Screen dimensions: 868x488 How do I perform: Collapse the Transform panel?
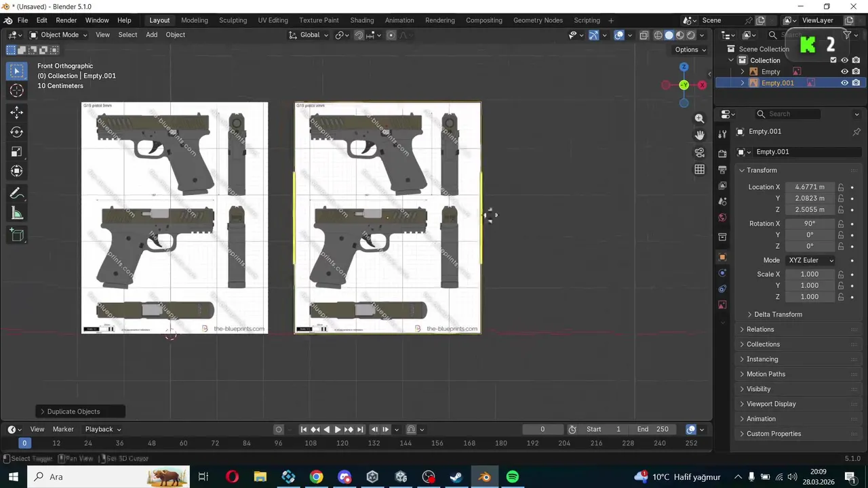762,170
